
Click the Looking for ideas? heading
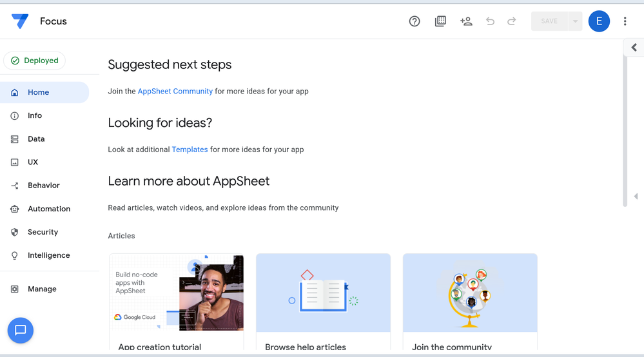click(160, 122)
